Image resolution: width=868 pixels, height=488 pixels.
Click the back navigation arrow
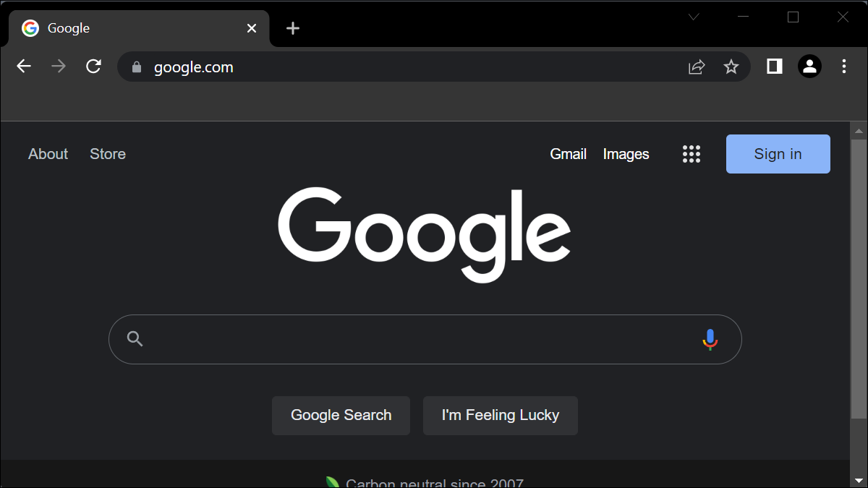pos(24,67)
